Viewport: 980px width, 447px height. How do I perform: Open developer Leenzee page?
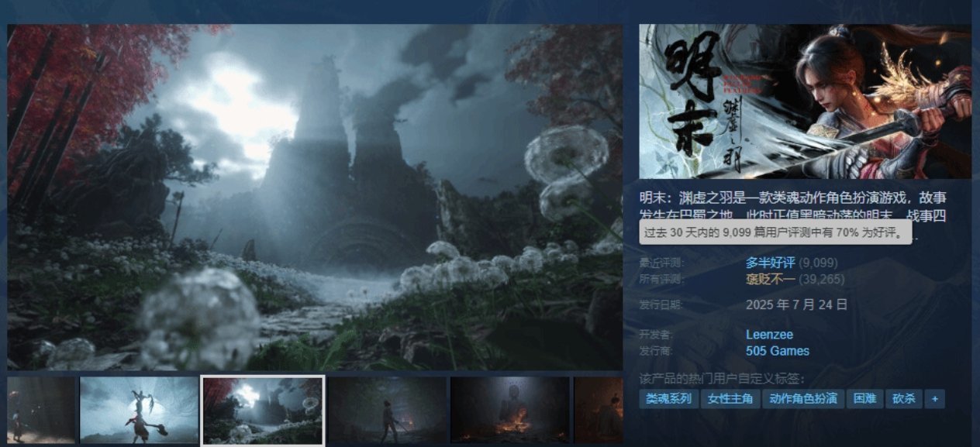pos(769,335)
